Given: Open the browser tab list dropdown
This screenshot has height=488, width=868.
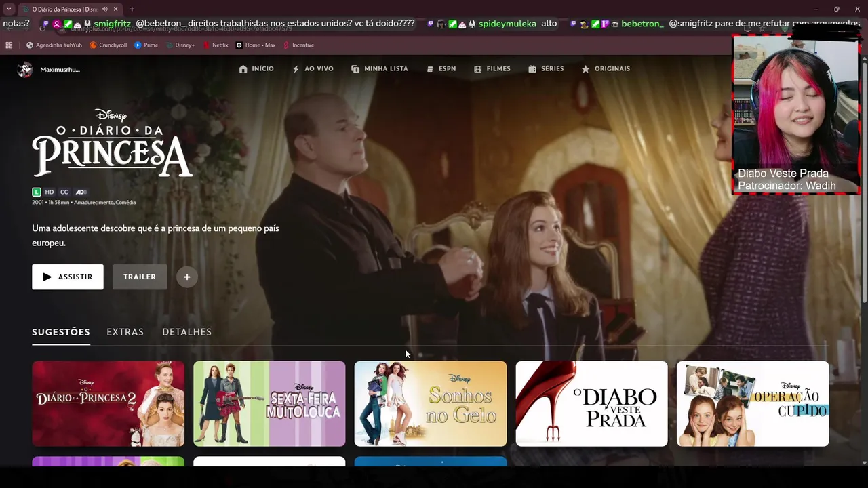Looking at the screenshot, I should pyautogui.click(x=9, y=9).
